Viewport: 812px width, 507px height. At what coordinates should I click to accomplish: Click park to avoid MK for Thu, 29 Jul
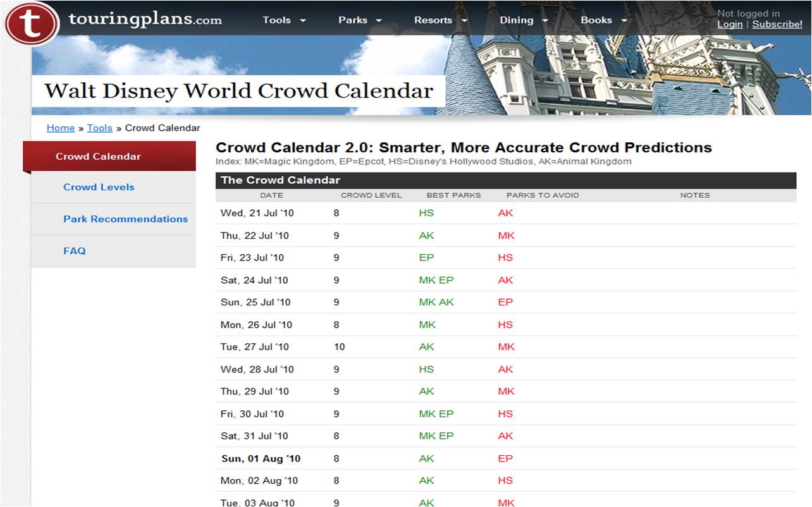click(x=507, y=391)
